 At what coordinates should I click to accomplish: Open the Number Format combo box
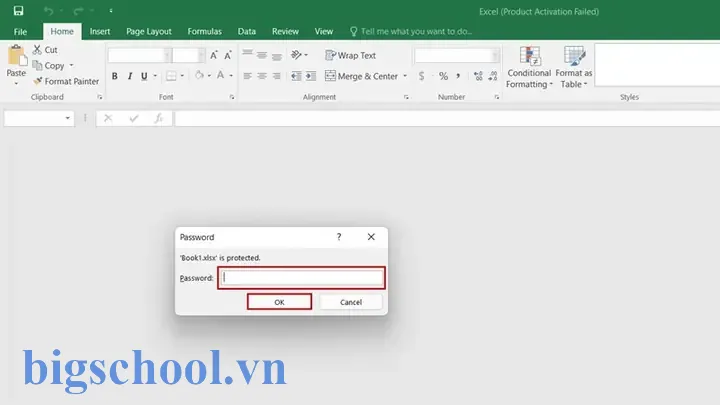tap(456, 56)
